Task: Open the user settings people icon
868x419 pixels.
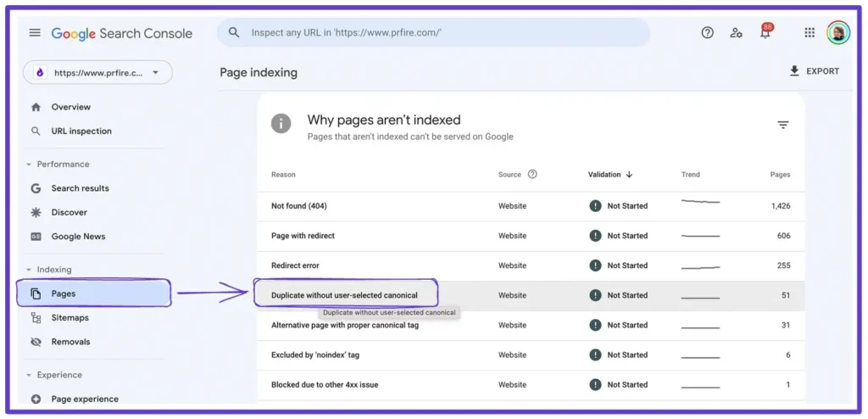Action: pos(736,33)
